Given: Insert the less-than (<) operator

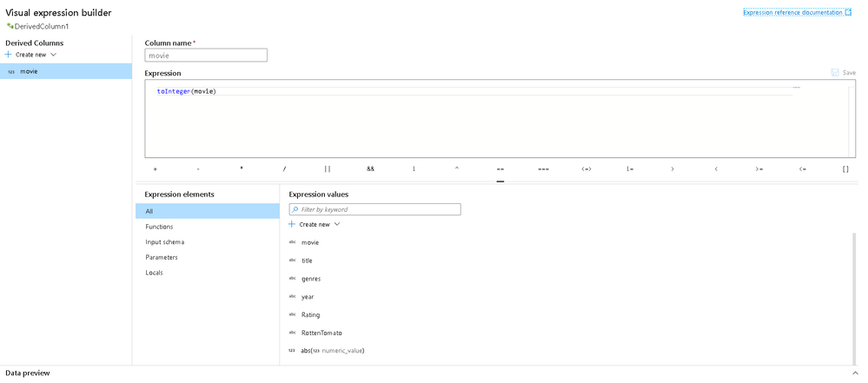Looking at the screenshot, I should 716,168.
